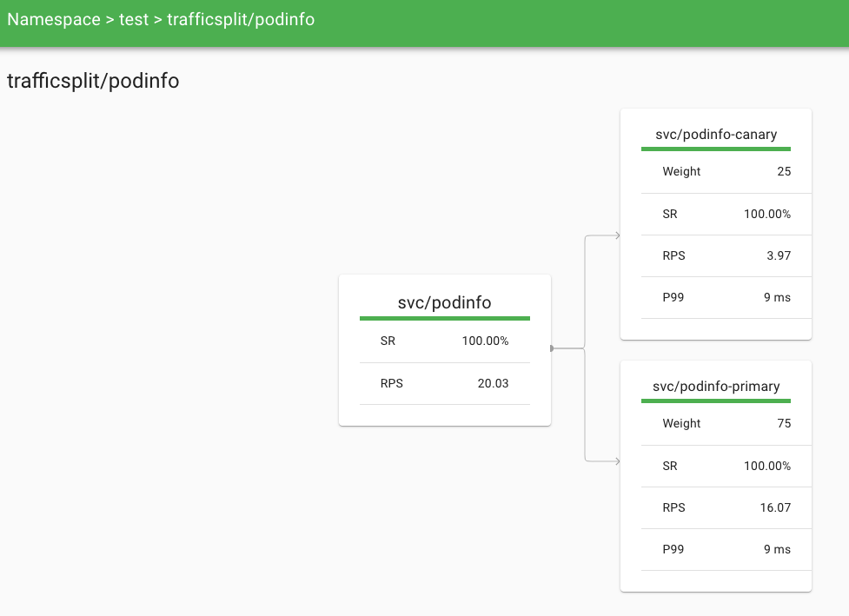Viewport: 849px width, 616px height.
Task: Open the Namespace breadcrumb item
Action: click(53, 18)
